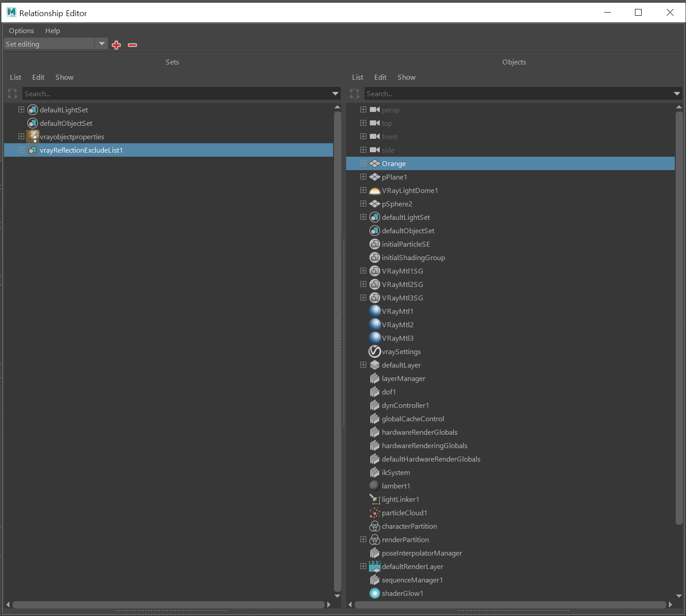Click the Sets panel search field
The image size is (686, 616).
coord(176,94)
